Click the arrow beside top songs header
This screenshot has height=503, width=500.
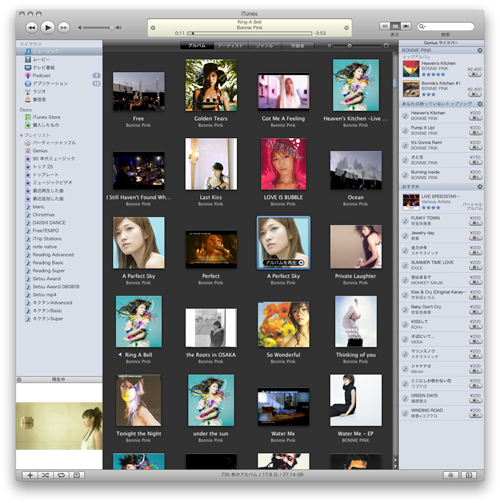(x=480, y=104)
